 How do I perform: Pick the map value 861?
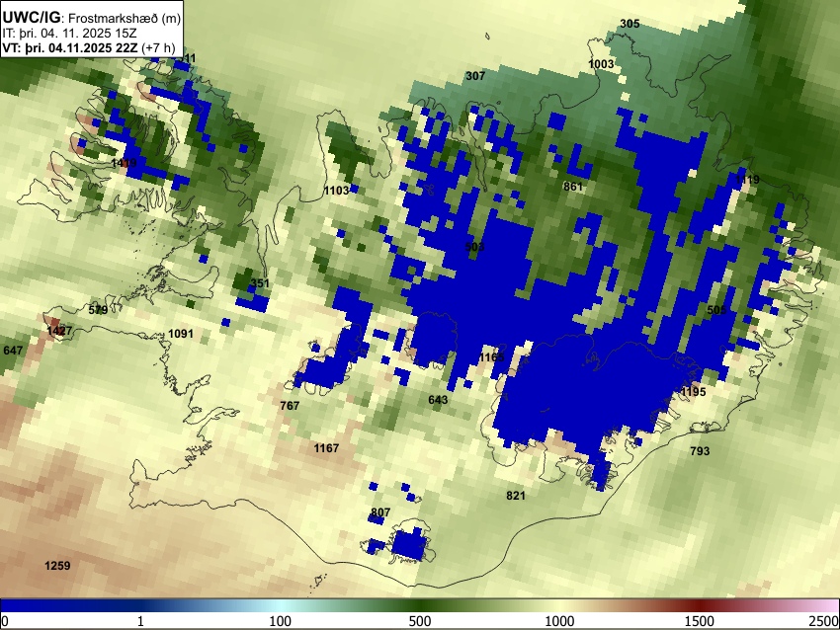[572, 187]
